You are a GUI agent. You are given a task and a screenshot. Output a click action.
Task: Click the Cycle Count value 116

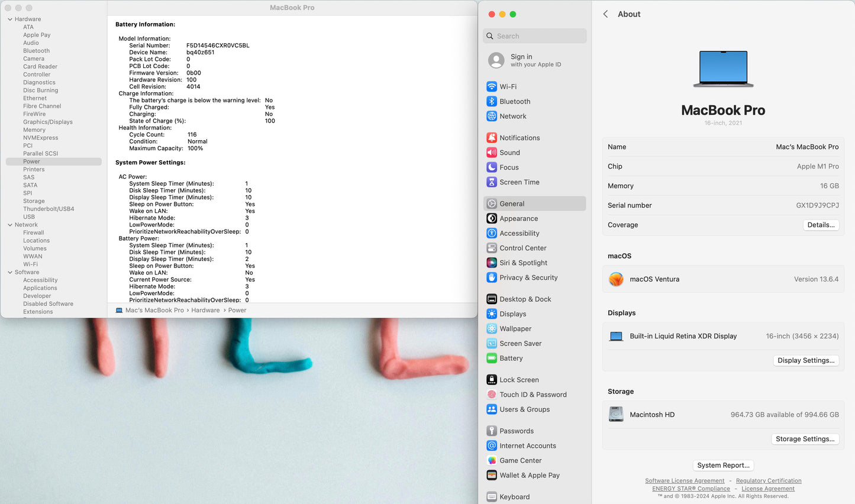tap(192, 134)
